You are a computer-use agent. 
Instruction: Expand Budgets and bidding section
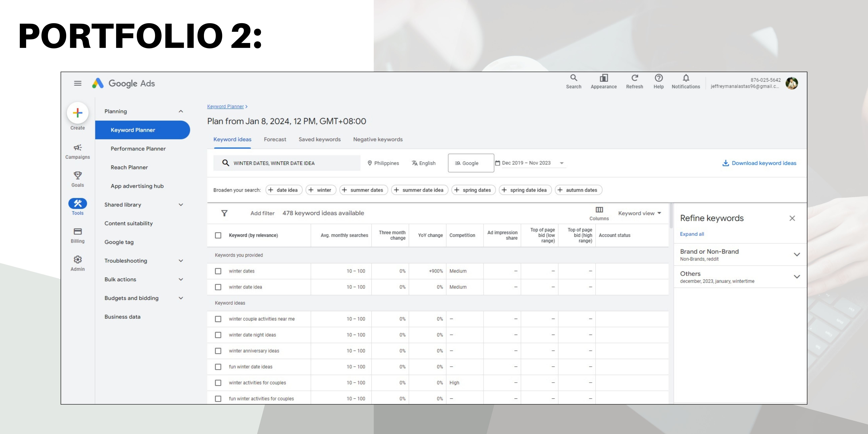[x=181, y=298]
